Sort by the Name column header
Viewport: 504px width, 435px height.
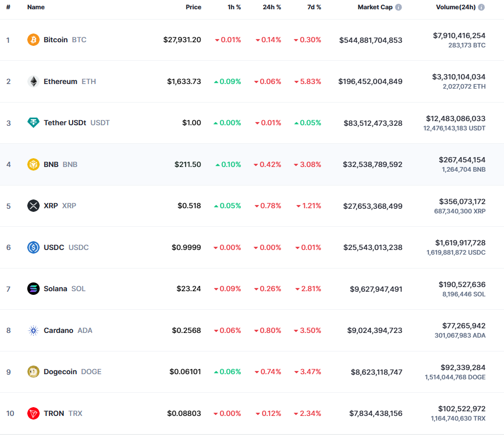point(36,7)
